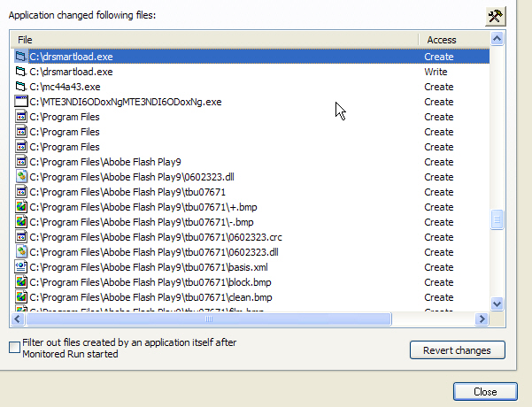Sort the list by Access column header

451,40
